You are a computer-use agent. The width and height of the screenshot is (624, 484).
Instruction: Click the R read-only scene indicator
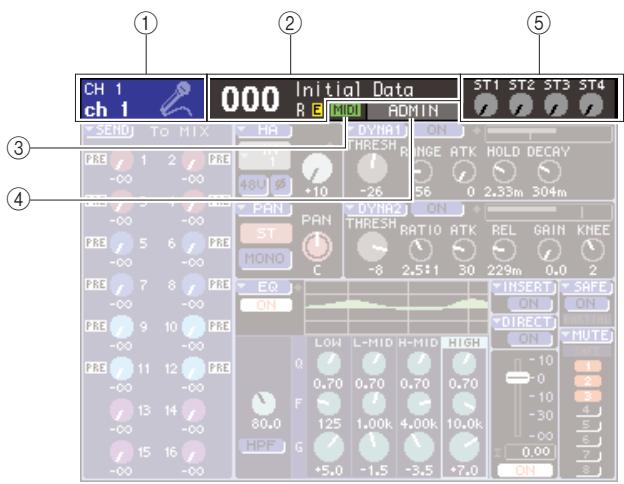point(300,110)
